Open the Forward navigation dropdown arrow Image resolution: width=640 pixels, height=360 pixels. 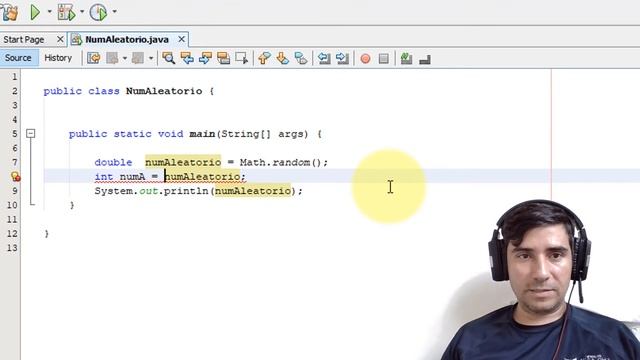point(151,58)
